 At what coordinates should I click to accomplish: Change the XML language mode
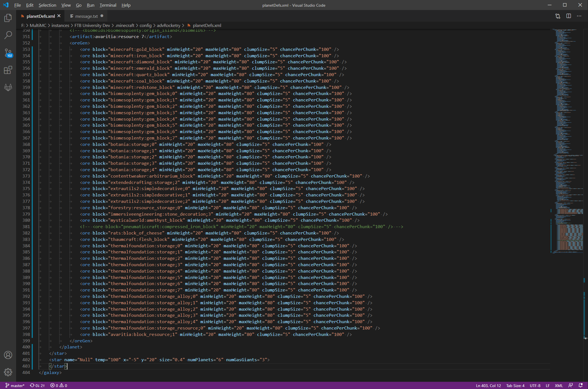(x=559, y=385)
